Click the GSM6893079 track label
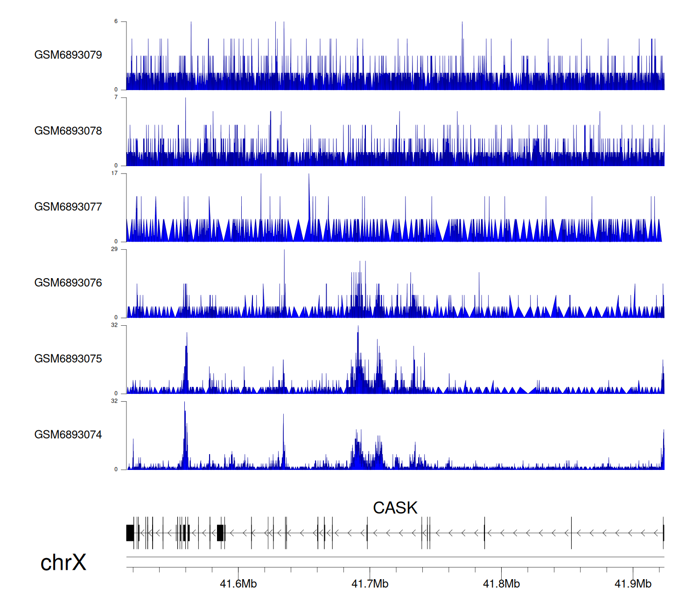 pyautogui.click(x=68, y=55)
